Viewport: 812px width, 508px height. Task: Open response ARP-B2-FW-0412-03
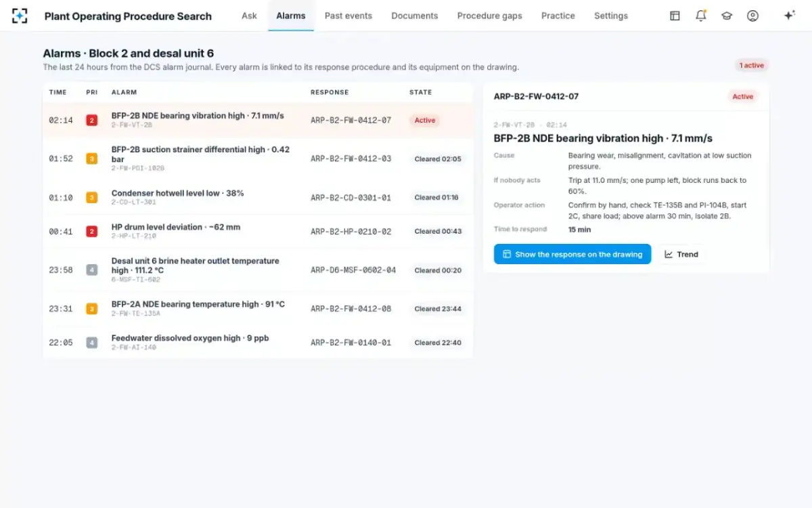[351, 159]
